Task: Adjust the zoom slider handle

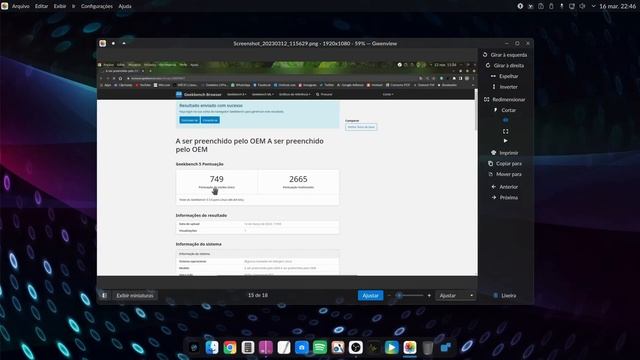Action: pos(399,295)
